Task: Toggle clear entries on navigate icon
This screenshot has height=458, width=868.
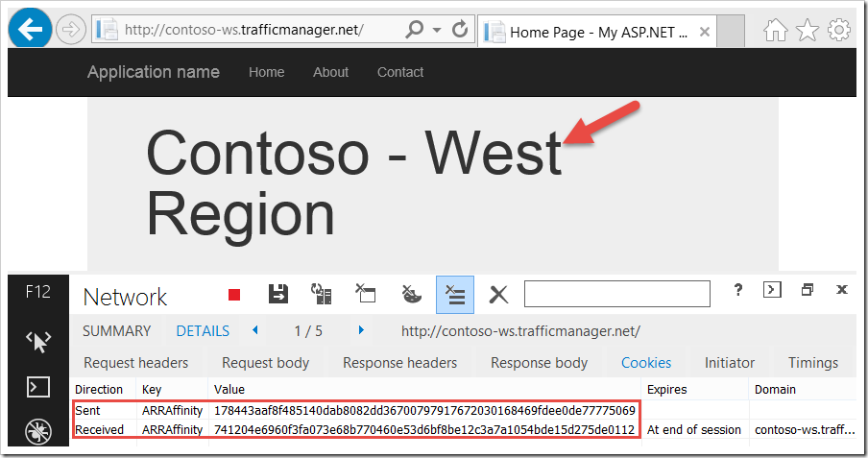Action: click(x=455, y=295)
